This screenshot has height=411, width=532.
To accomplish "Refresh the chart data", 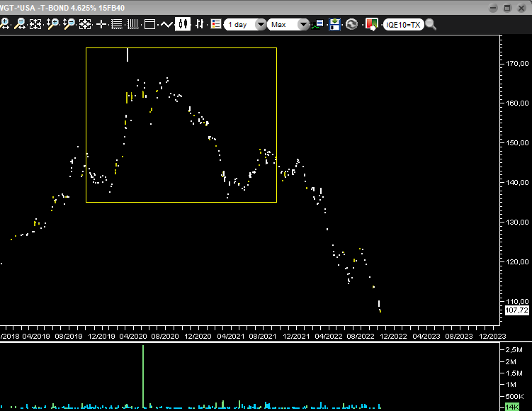I will 351,24.
